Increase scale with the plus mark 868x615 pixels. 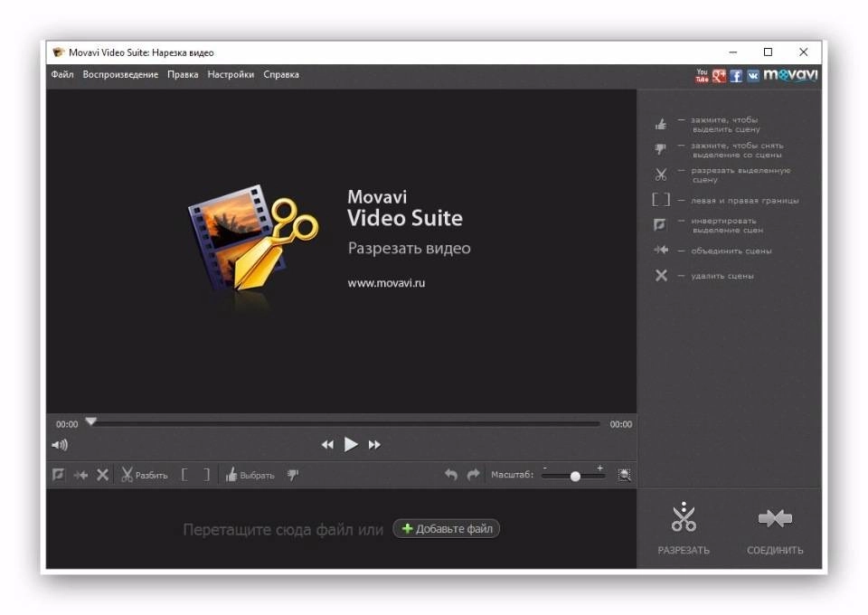click(599, 468)
